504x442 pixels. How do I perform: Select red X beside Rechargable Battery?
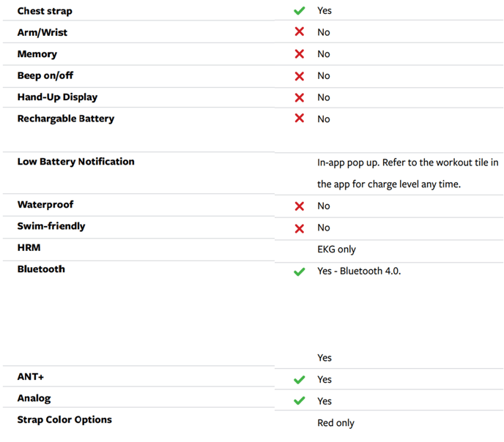[x=299, y=119]
